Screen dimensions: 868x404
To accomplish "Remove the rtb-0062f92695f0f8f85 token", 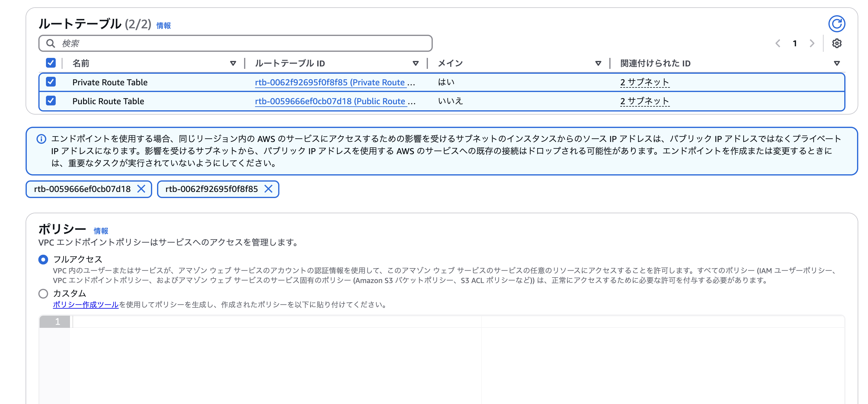I will click(268, 189).
